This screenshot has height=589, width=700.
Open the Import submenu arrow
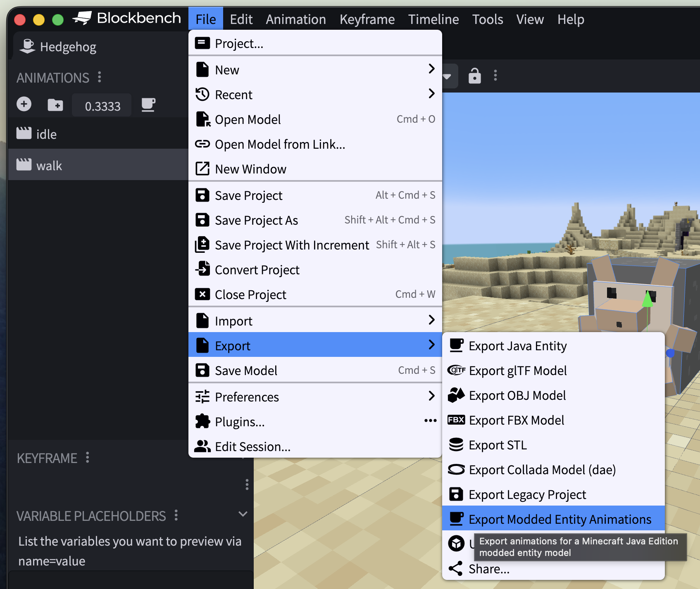[x=431, y=320]
